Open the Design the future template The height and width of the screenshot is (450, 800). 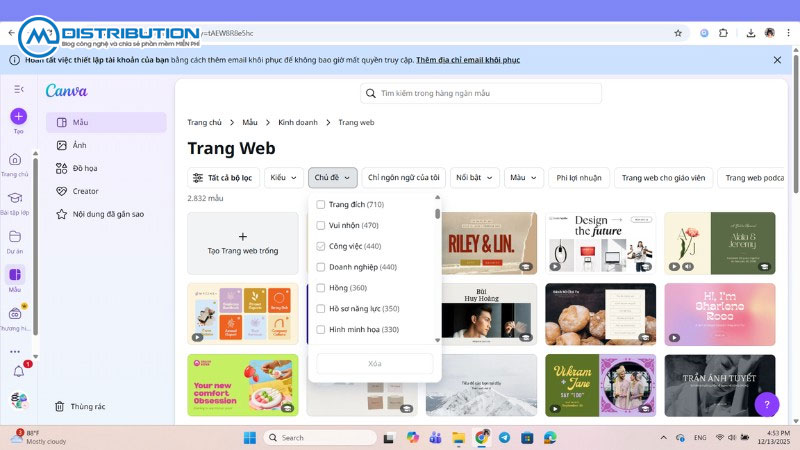coord(601,243)
